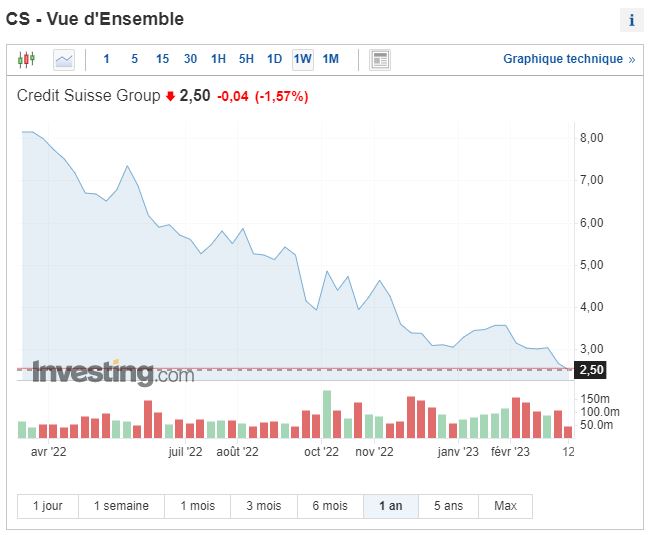The width and height of the screenshot is (650, 535).
Task: Switch to the 1 jour range tab
Action: (x=48, y=506)
